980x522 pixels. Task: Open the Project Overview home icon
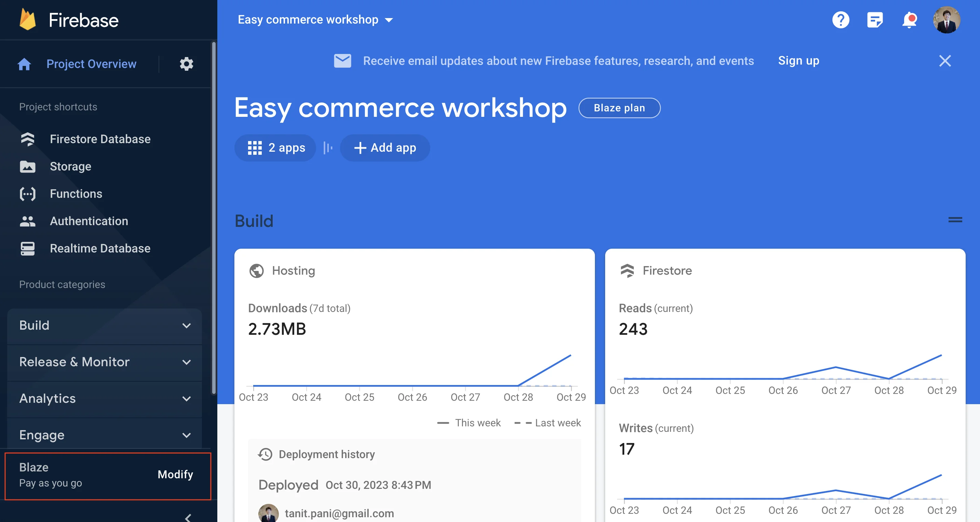coord(24,64)
